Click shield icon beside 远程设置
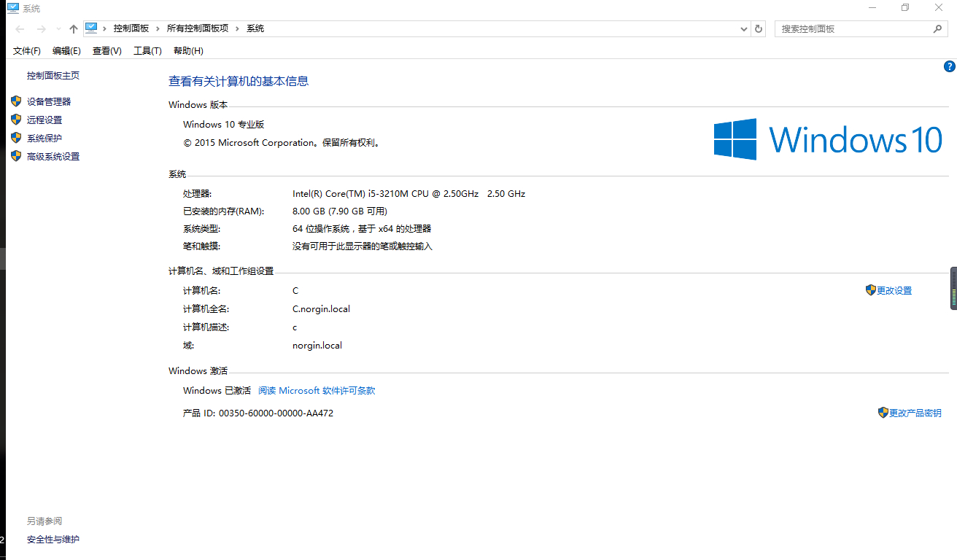 pyautogui.click(x=16, y=120)
